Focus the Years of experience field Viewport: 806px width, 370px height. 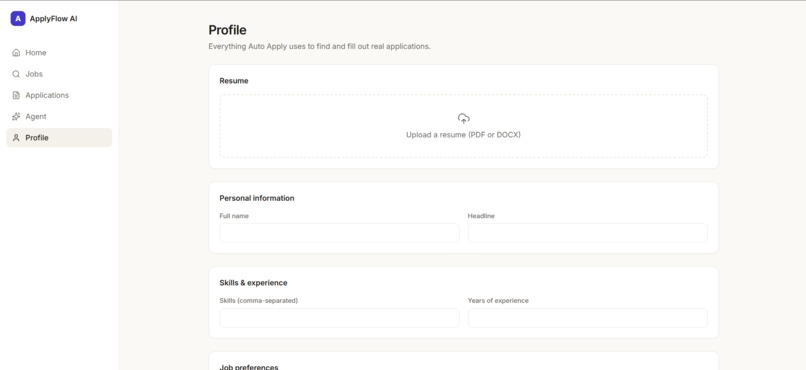588,318
